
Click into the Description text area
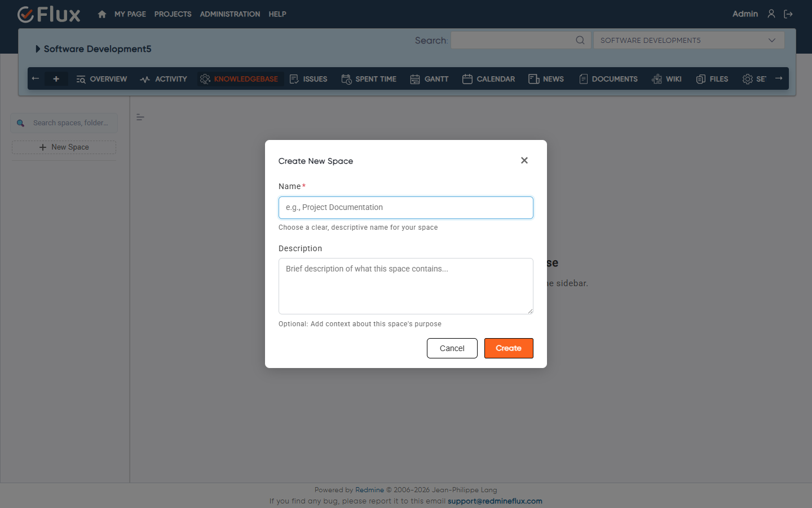406,286
